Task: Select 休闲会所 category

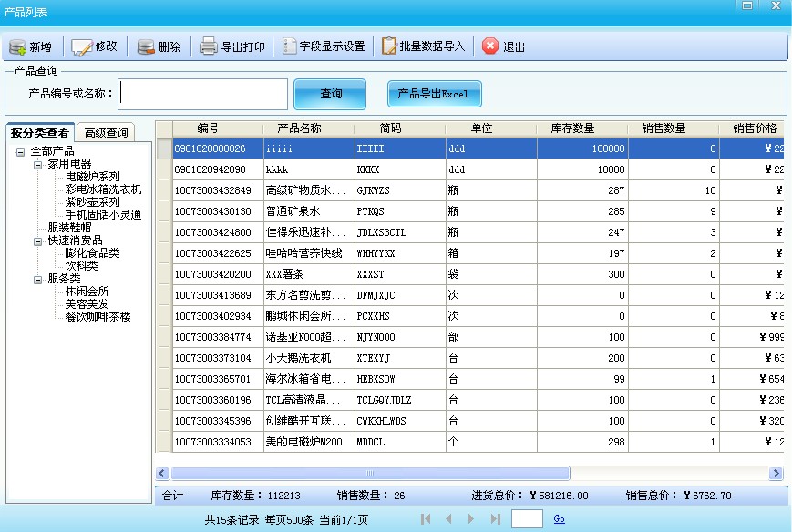Action: point(87,292)
